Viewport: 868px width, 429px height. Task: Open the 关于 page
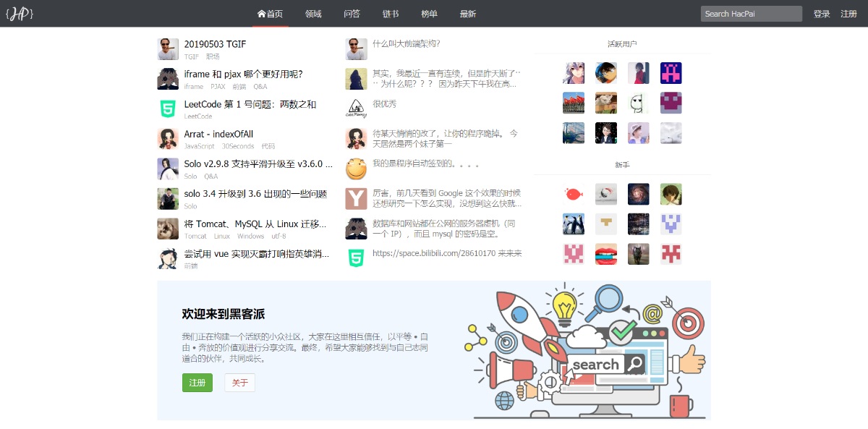[x=239, y=383]
